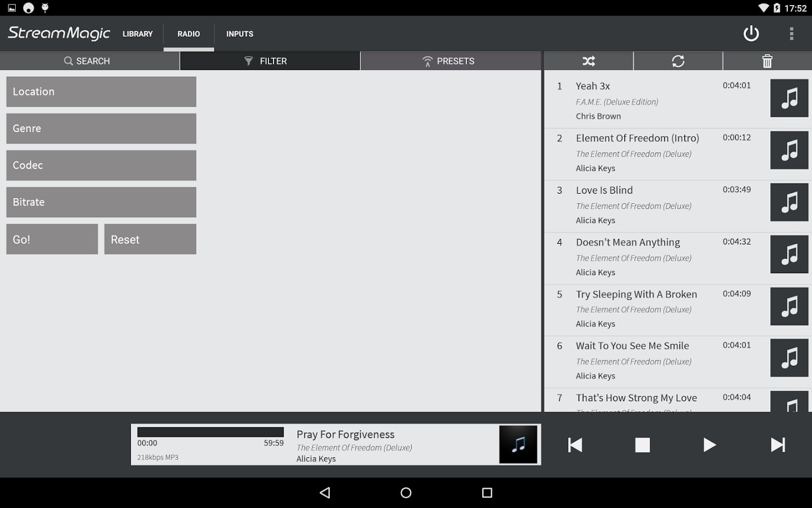This screenshot has width=812, height=508.
Task: Apply filters with the Go! button
Action: click(x=52, y=239)
